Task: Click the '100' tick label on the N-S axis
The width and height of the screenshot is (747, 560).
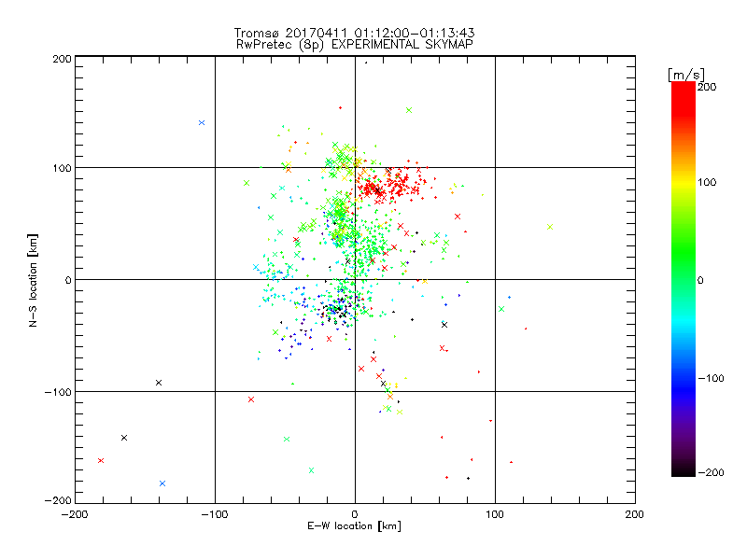Action: point(62,168)
